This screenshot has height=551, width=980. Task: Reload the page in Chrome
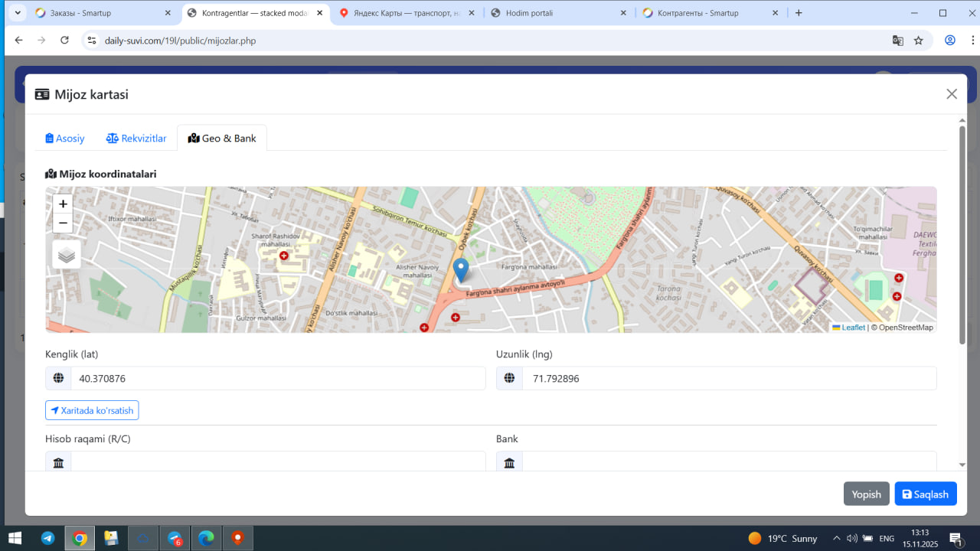click(x=64, y=41)
